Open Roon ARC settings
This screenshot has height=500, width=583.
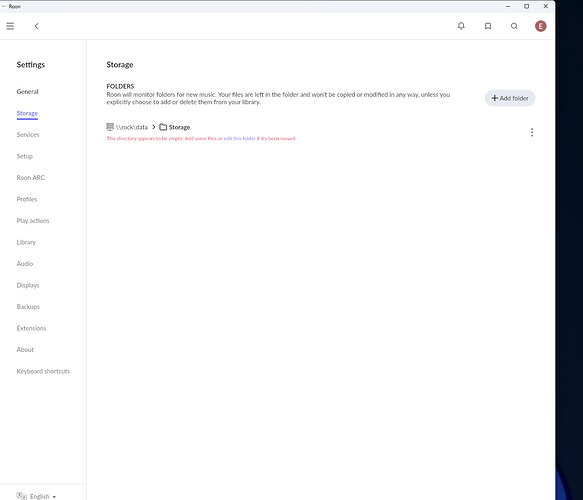tap(30, 178)
